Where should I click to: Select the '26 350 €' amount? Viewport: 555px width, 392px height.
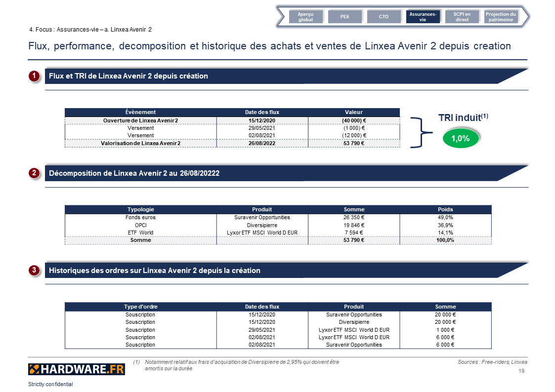(353, 217)
